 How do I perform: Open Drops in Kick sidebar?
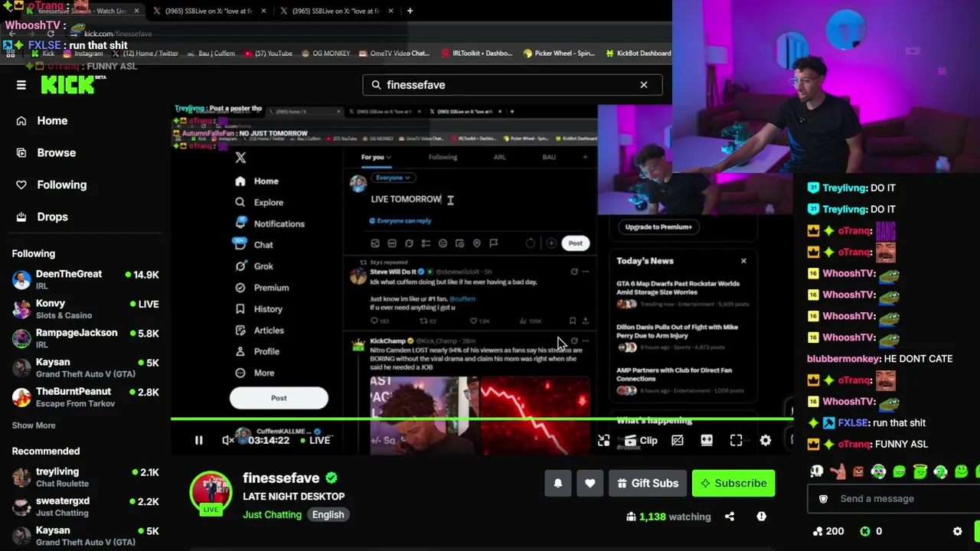53,217
